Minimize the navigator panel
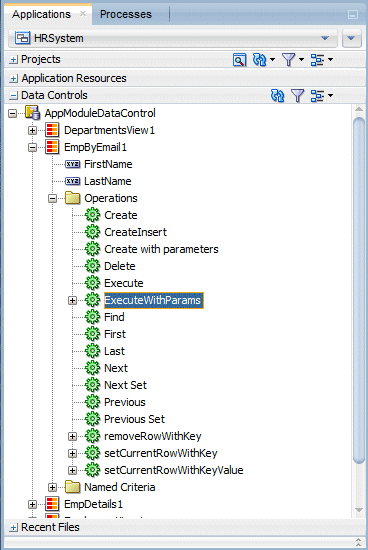Viewport: 368px width, 550px height. coord(353,14)
